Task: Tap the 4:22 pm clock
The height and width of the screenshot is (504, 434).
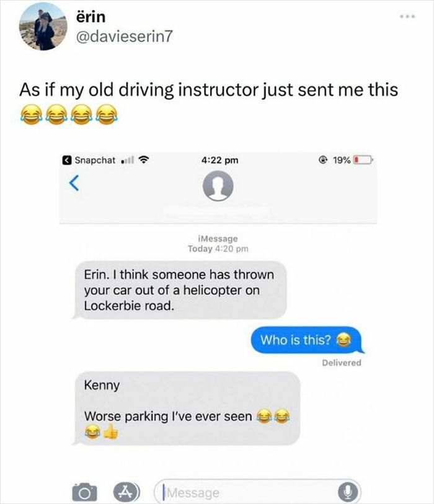Action: 220,160
